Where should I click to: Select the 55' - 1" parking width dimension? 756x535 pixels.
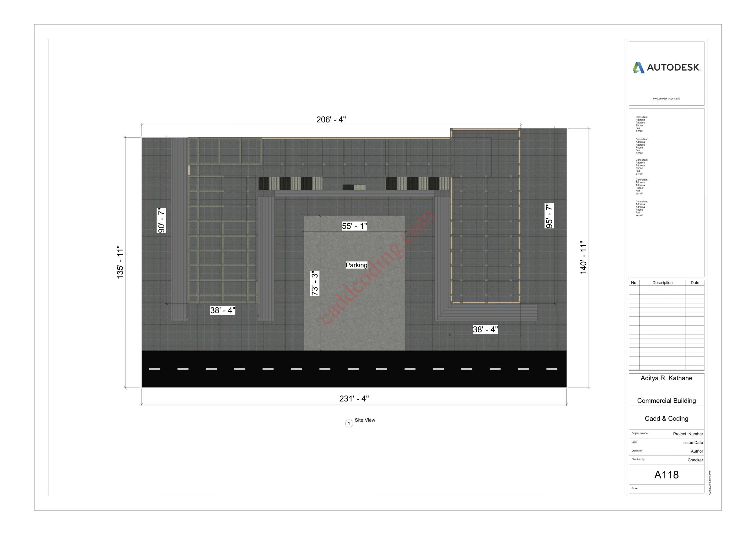[x=354, y=226]
